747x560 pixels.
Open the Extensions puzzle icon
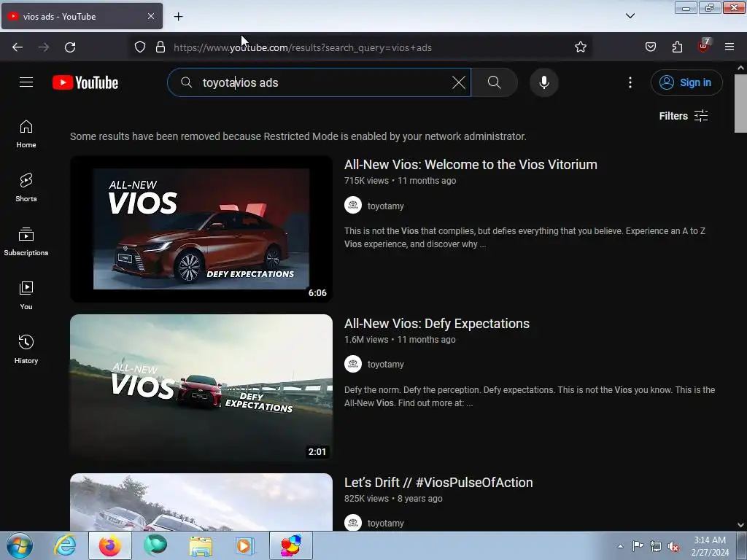pos(677,47)
